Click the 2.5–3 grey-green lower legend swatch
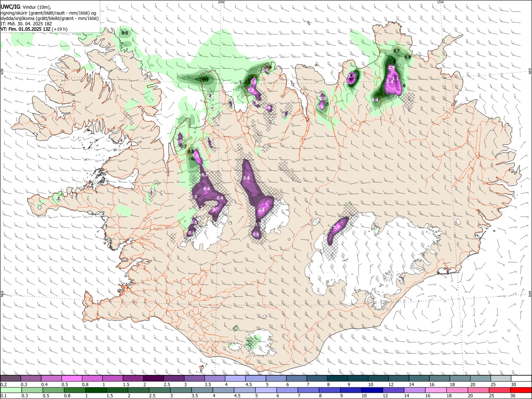 pyautogui.click(x=160, y=390)
